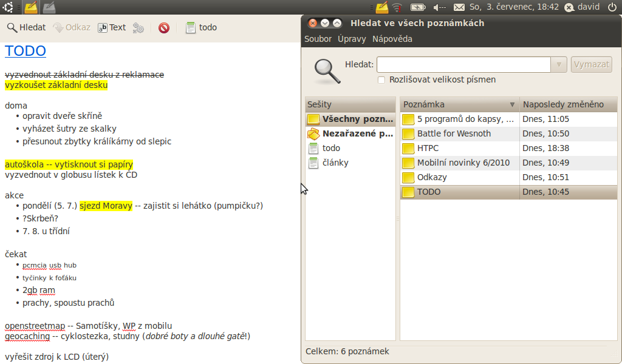Open the clock showing 3. červenec, 18:42
This screenshot has height=364, width=622.
[x=514, y=7]
